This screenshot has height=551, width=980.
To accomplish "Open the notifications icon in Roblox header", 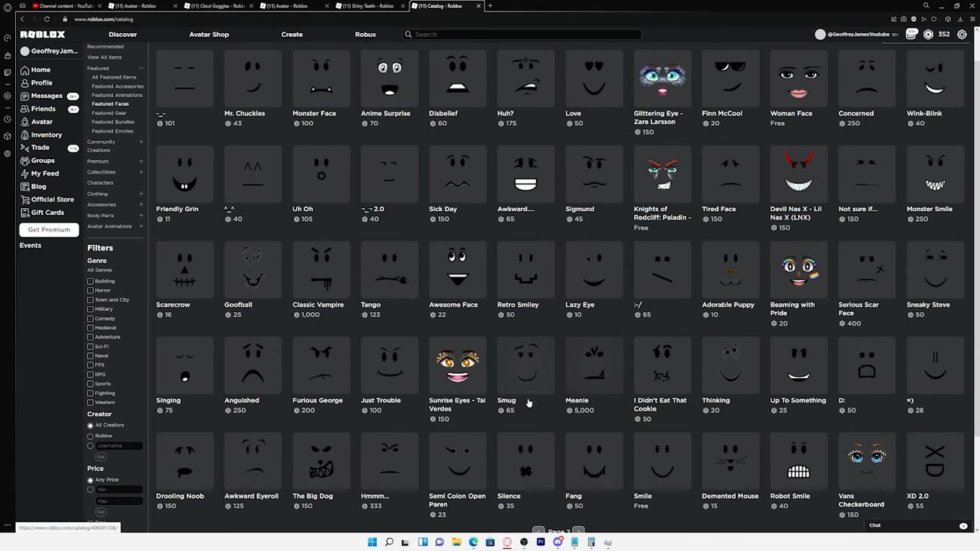I will coord(911,34).
